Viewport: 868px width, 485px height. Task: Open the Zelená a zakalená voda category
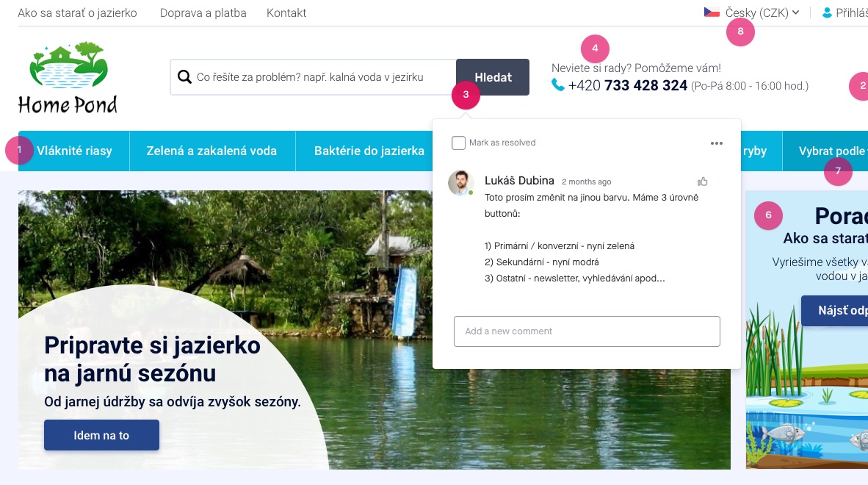tap(211, 151)
